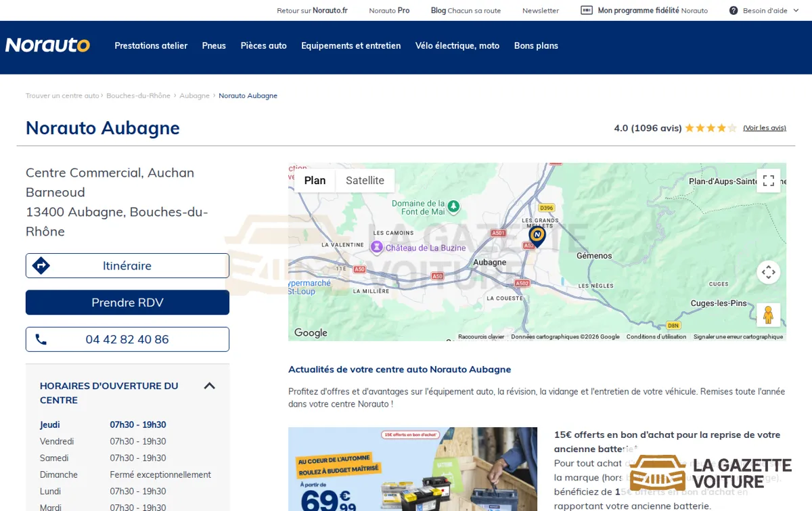Screen dimensions: 812x511
Task: Open the Bons plans menu
Action: coord(536,46)
